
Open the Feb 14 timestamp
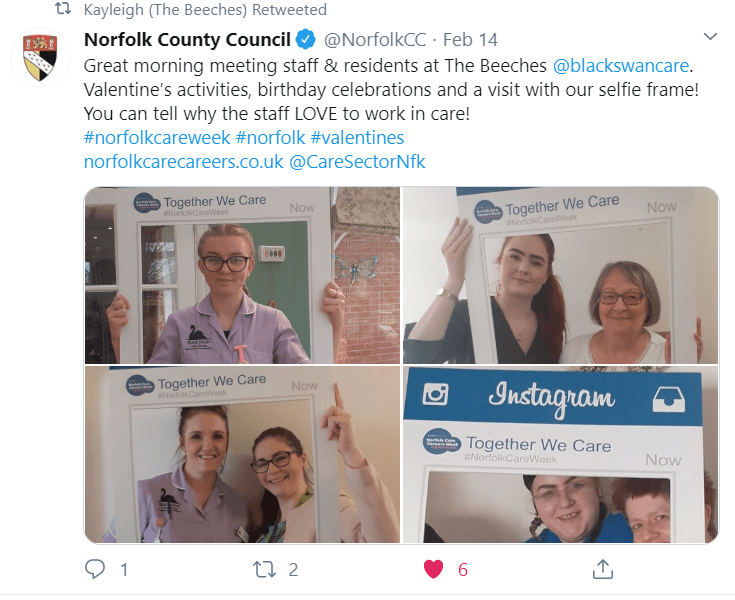point(470,40)
